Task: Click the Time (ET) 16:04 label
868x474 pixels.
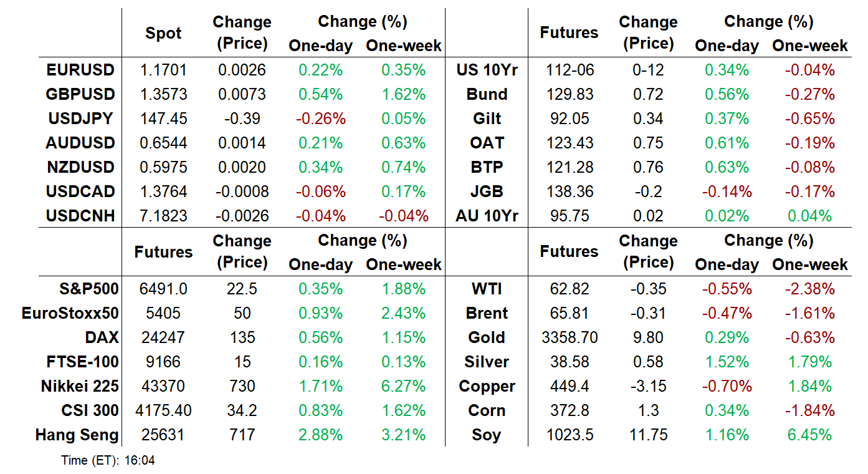Action: click(x=108, y=461)
